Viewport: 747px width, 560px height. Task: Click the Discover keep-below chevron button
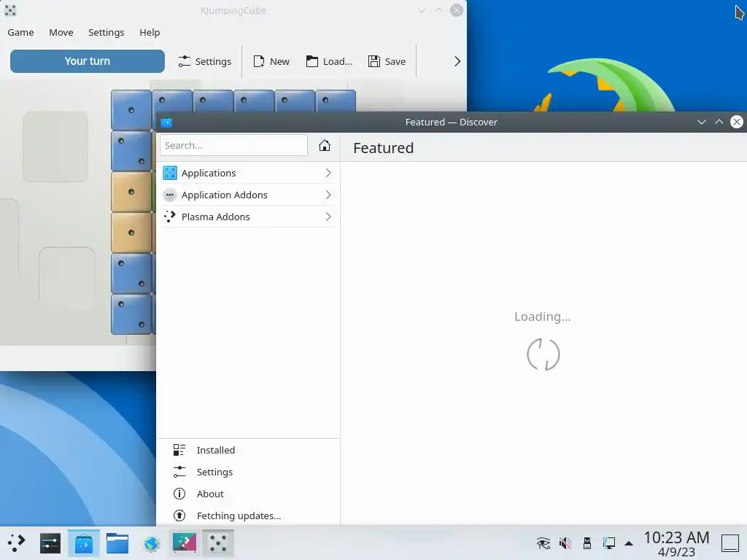click(x=701, y=122)
